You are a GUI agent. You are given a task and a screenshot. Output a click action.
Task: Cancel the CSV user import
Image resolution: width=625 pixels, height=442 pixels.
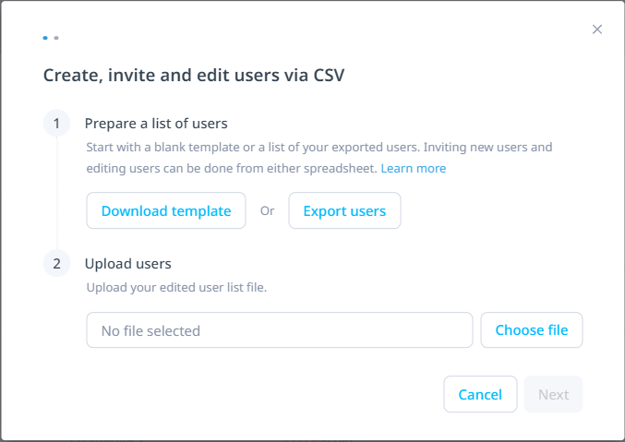click(480, 394)
